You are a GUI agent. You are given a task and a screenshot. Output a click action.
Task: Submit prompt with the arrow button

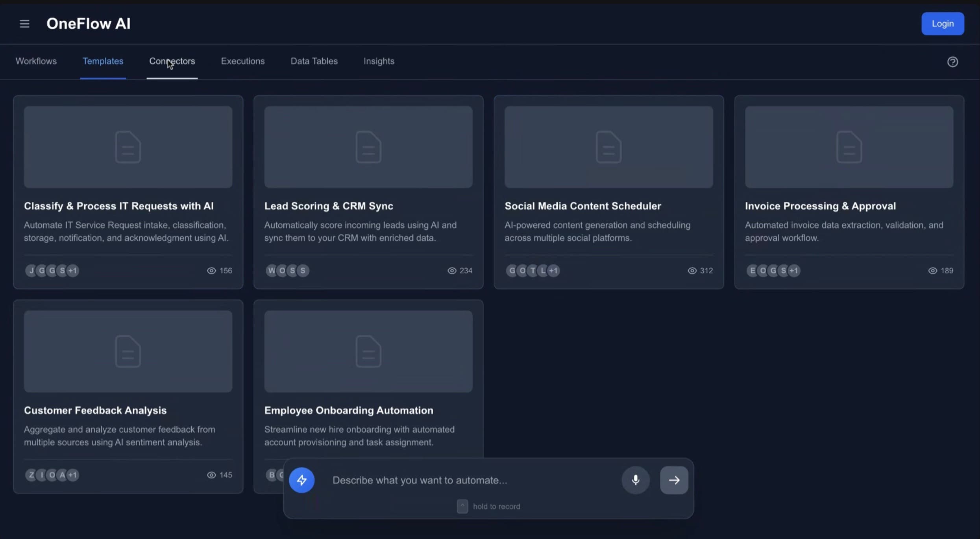tap(674, 480)
